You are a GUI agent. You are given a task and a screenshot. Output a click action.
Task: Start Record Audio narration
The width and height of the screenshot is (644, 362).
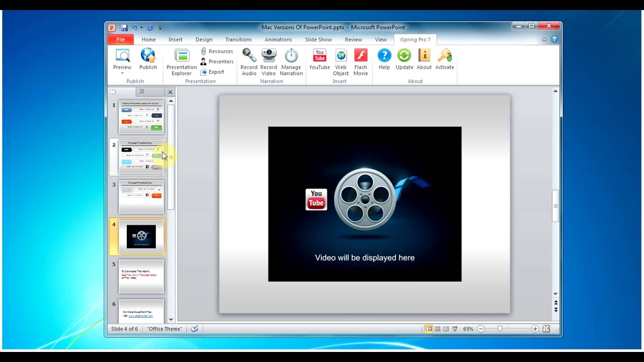tap(249, 62)
